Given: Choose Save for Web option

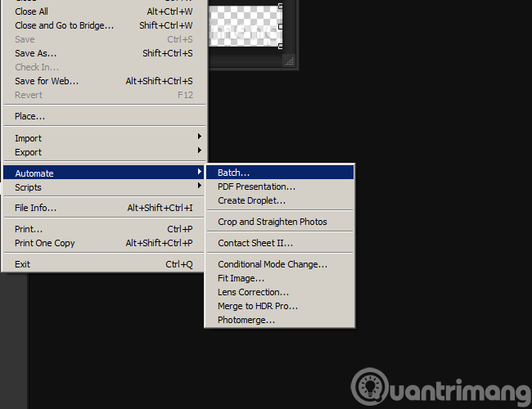Looking at the screenshot, I should [x=104, y=81].
